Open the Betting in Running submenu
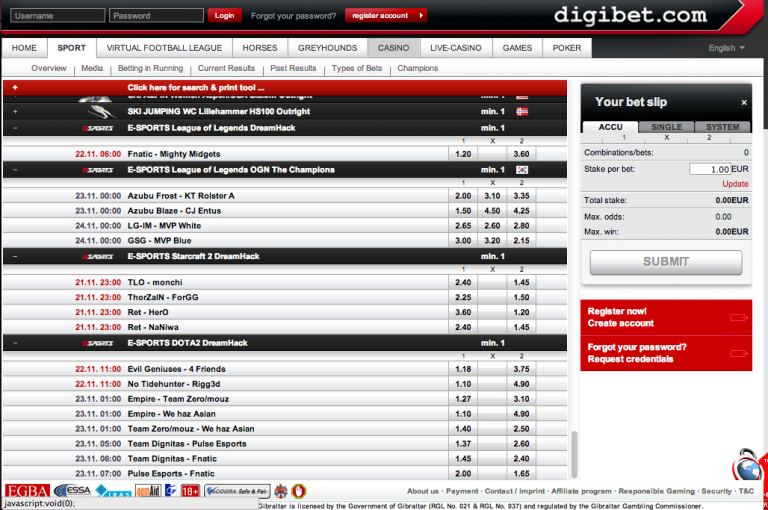The width and height of the screenshot is (768, 510). 150,68
